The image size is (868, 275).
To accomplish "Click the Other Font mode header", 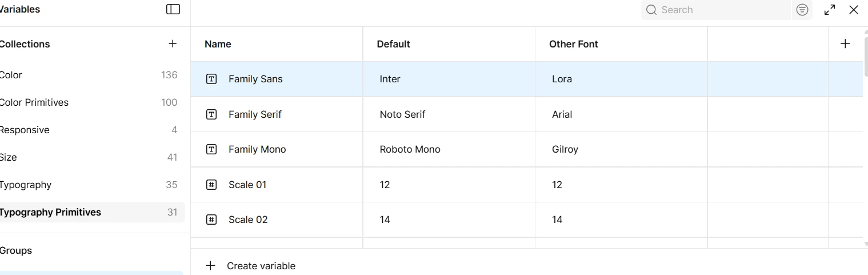I will (x=574, y=44).
